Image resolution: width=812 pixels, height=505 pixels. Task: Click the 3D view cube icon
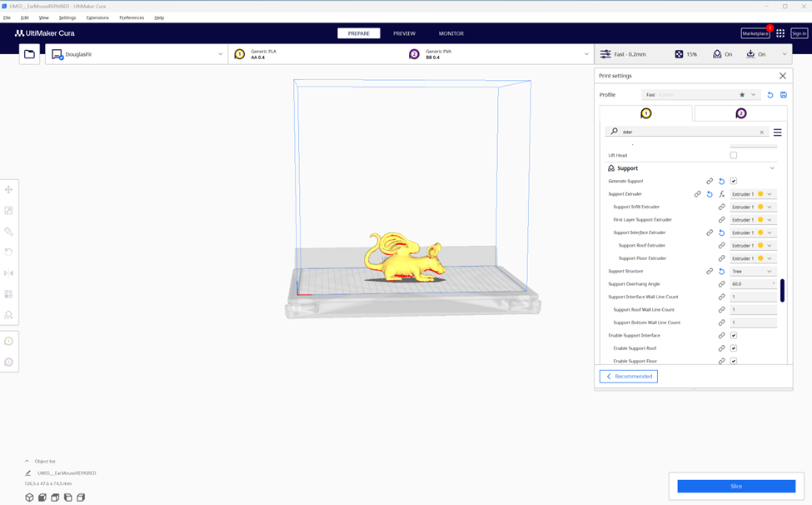(x=29, y=497)
